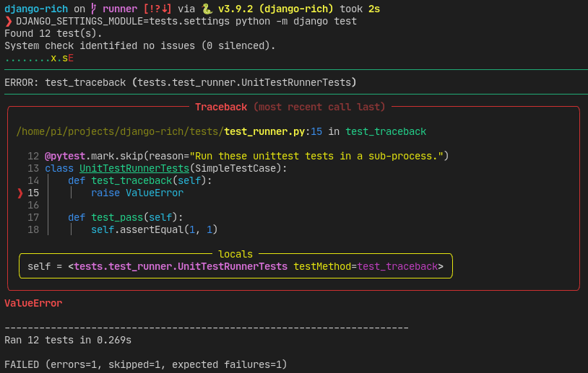Click 'System check identified no issues' line
This screenshot has width=588, height=373.
[140, 45]
